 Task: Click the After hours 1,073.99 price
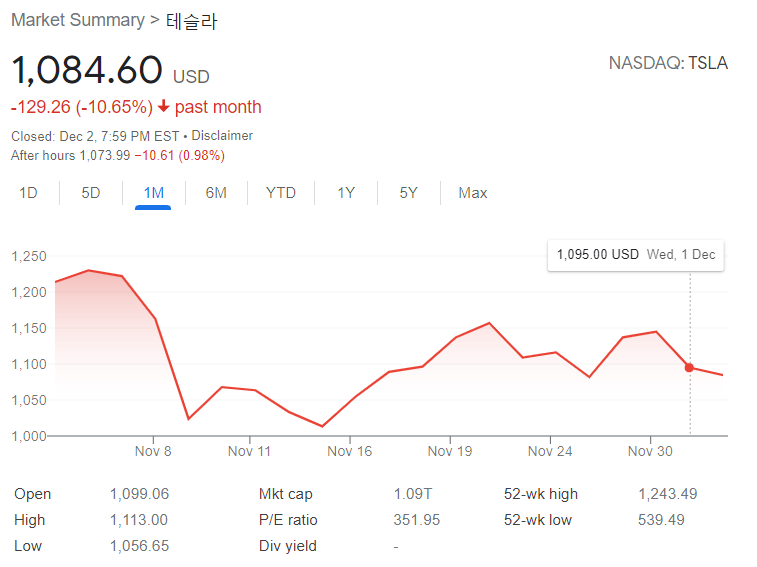105,156
